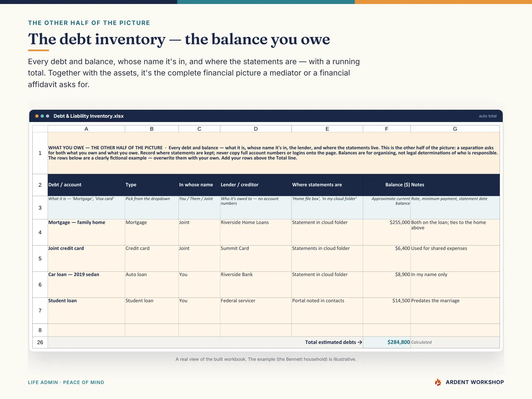Viewport: 532px width, 399px height.
Task: Select column A header
Action: click(x=86, y=129)
